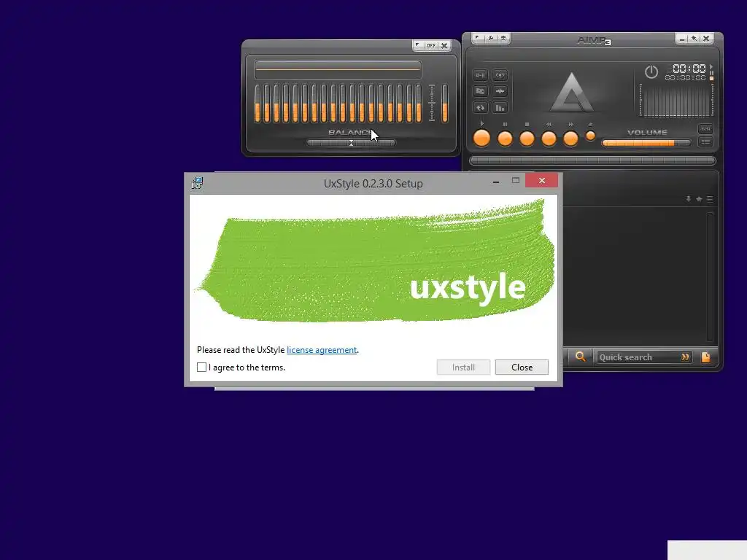Image resolution: width=747 pixels, height=560 pixels.
Task: Click the AIMP triangle logo
Action: [572, 93]
